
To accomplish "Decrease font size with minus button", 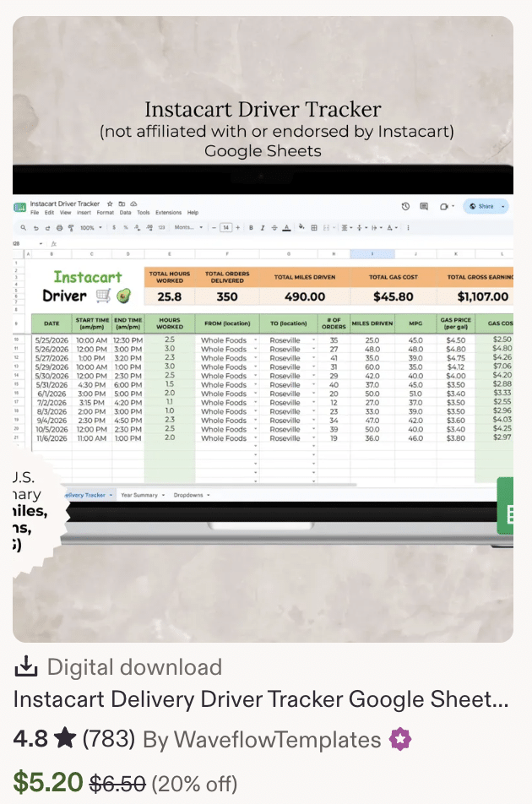I will [214, 228].
